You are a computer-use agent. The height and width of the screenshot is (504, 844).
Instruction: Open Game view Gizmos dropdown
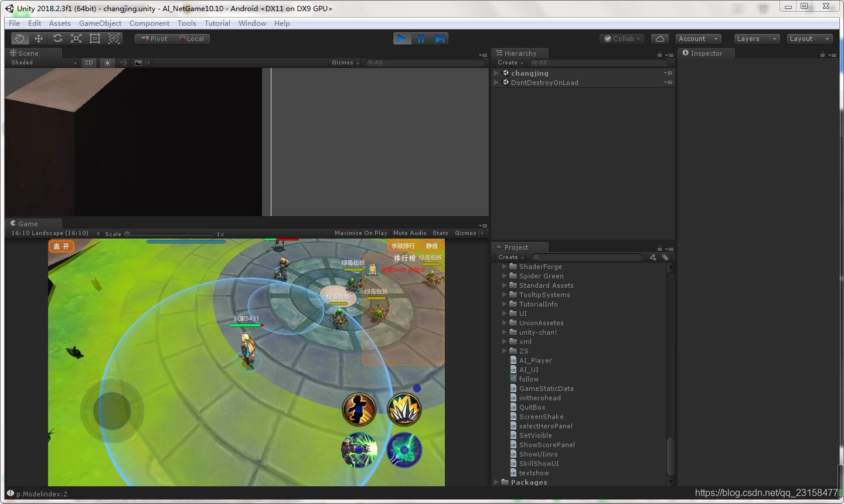[469, 233]
